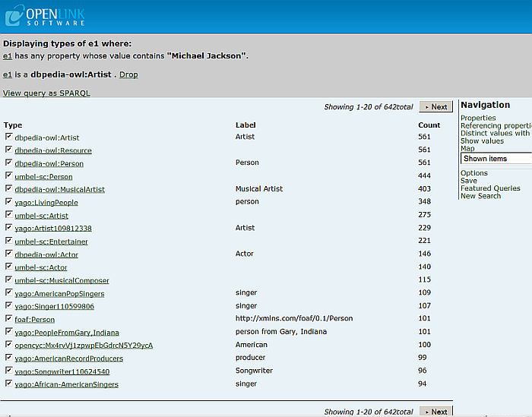Open yago:AmericanPopSingers link
The height and width of the screenshot is (417, 532).
(x=60, y=294)
